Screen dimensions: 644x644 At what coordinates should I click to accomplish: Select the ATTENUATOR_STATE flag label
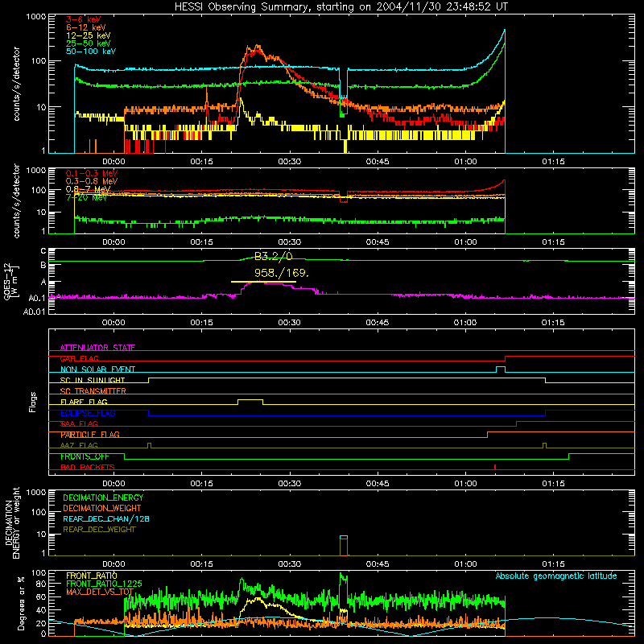97,348
